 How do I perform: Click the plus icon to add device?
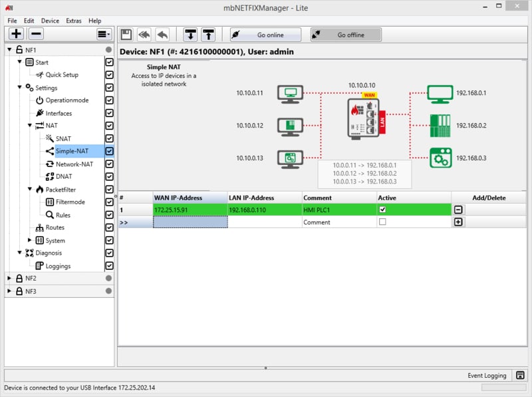pos(16,35)
